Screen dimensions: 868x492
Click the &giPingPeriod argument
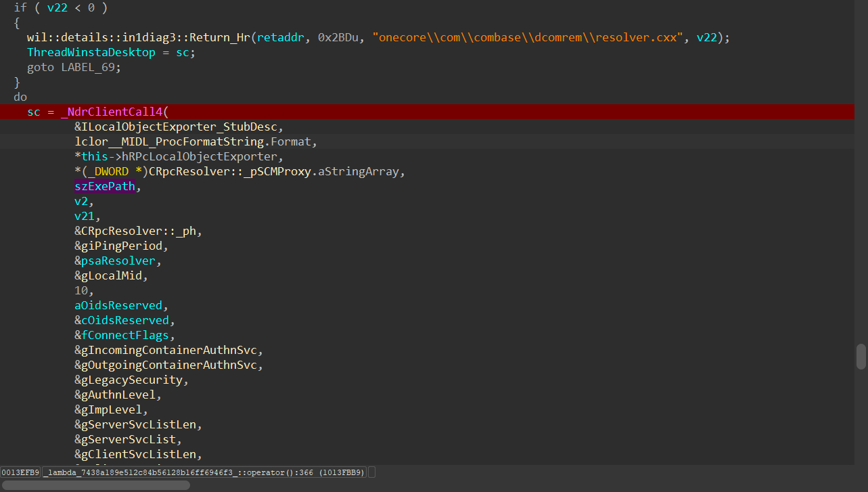coord(118,246)
